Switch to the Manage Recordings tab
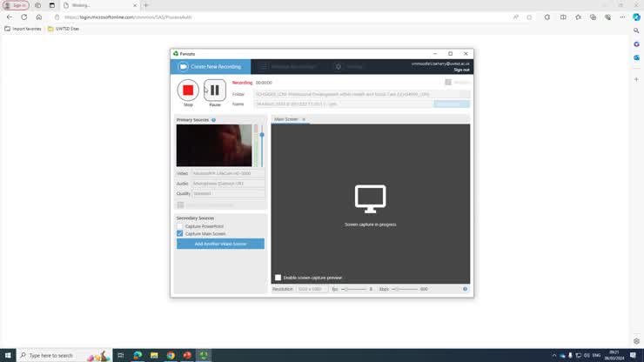 coord(287,66)
